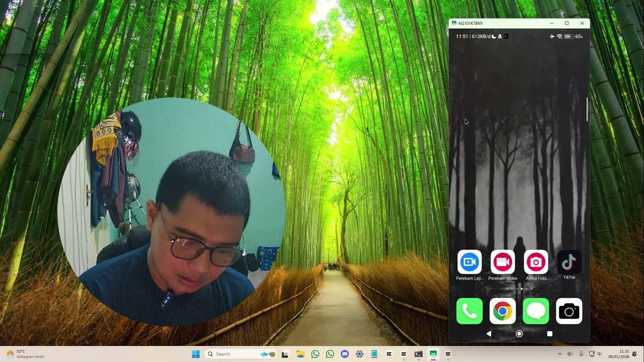Click the Wi-Fi icon in phone status bar
This screenshot has height=362, width=644.
[559, 36]
